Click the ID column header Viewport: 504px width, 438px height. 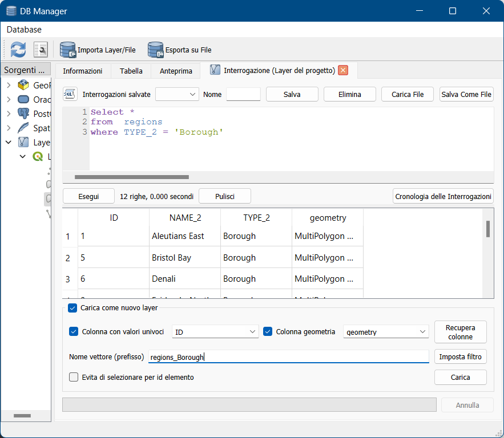tap(114, 218)
